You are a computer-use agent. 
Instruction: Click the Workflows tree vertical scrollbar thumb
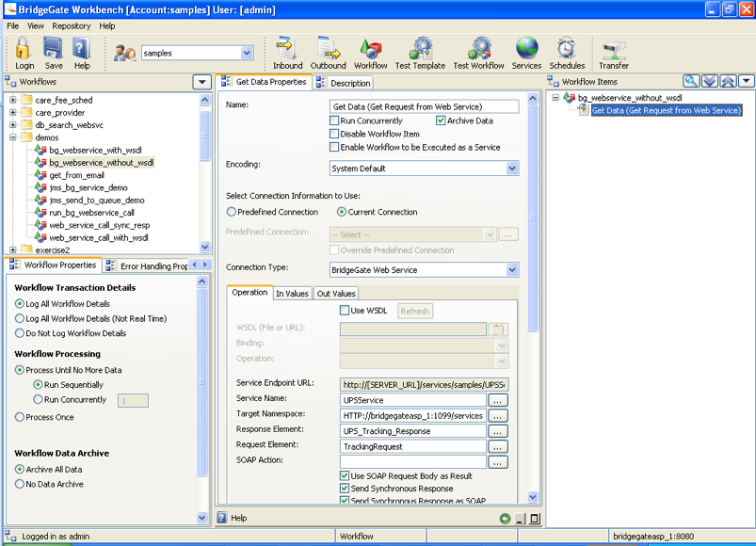click(x=205, y=136)
